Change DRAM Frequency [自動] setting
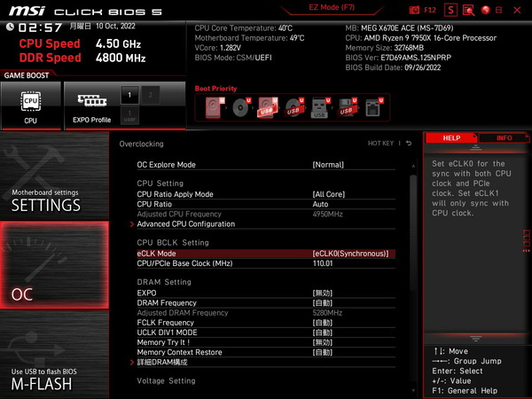The image size is (532, 399). click(x=323, y=303)
